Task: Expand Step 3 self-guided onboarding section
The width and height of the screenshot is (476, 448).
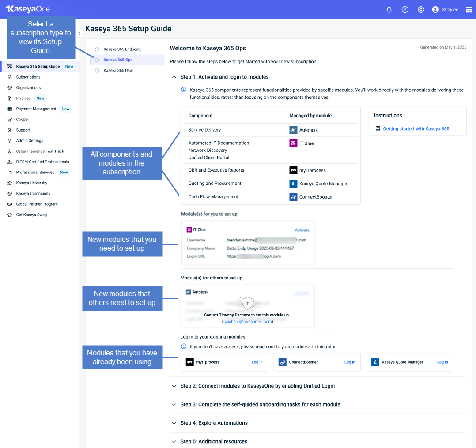Action: click(174, 405)
